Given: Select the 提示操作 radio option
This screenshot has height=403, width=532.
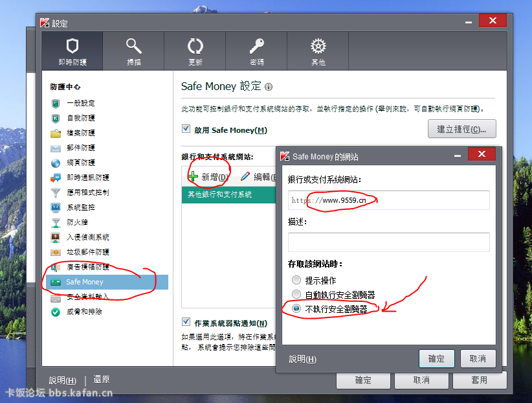Looking at the screenshot, I should coord(296,280).
